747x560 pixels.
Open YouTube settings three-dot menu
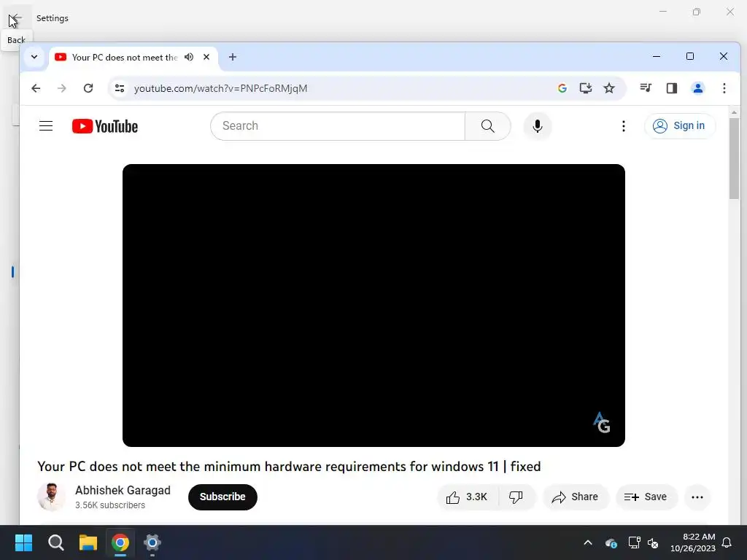click(x=624, y=126)
